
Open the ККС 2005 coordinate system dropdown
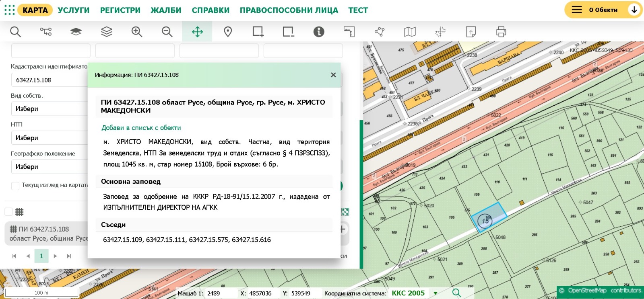pos(435,293)
